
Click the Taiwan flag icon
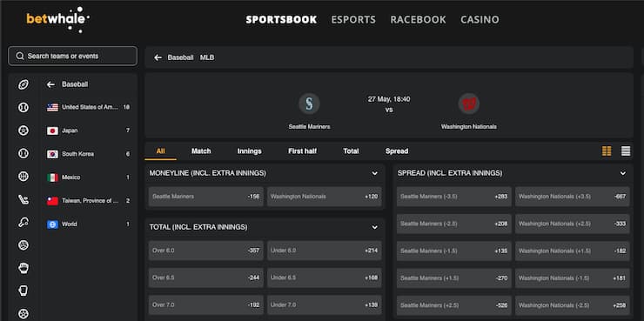(52, 201)
